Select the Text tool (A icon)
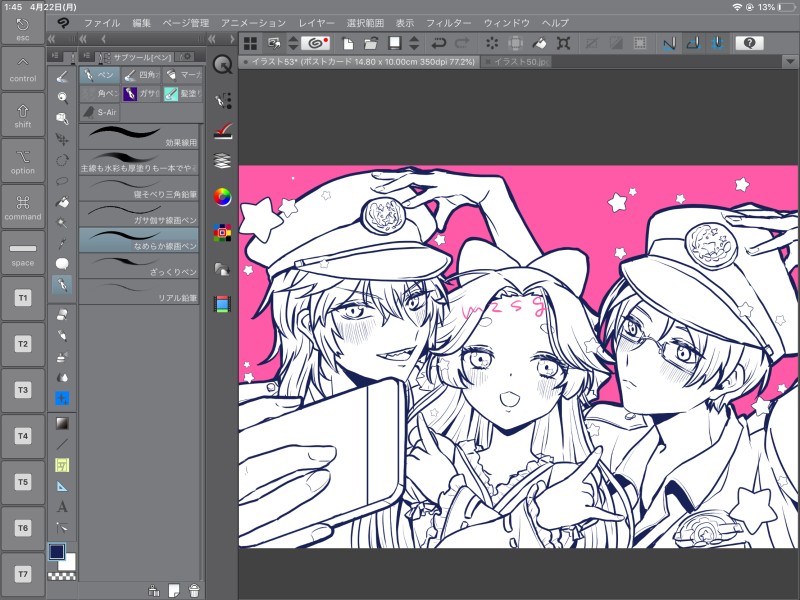Viewport: 800px width, 600px height. tap(62, 507)
